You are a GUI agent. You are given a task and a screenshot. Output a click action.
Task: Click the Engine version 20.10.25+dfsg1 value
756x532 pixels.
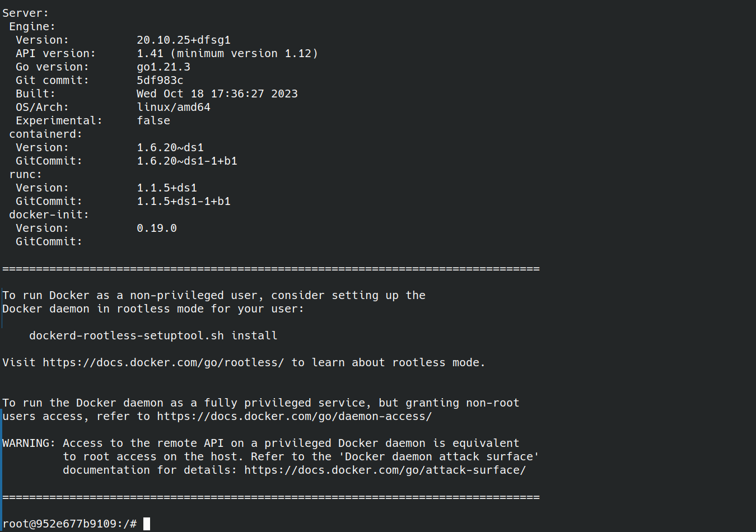tap(184, 40)
